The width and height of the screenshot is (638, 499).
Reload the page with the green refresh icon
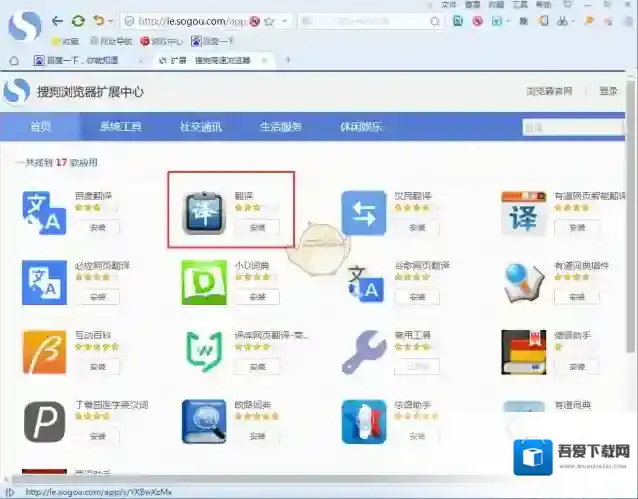pos(78,21)
